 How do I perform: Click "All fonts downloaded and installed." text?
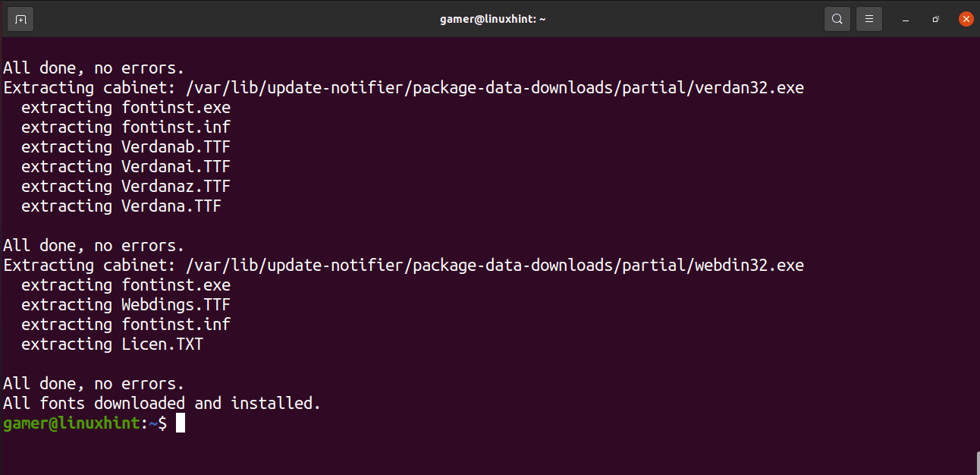click(x=162, y=404)
